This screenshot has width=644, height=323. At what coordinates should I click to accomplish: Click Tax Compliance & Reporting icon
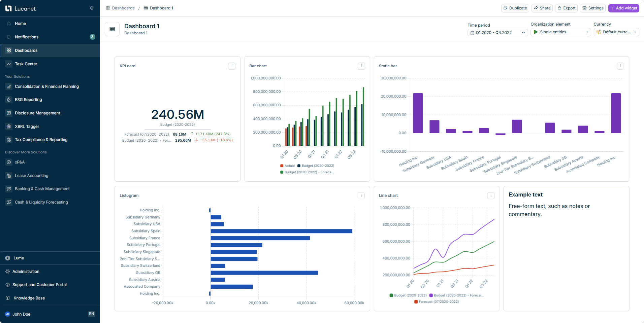pyautogui.click(x=9, y=140)
